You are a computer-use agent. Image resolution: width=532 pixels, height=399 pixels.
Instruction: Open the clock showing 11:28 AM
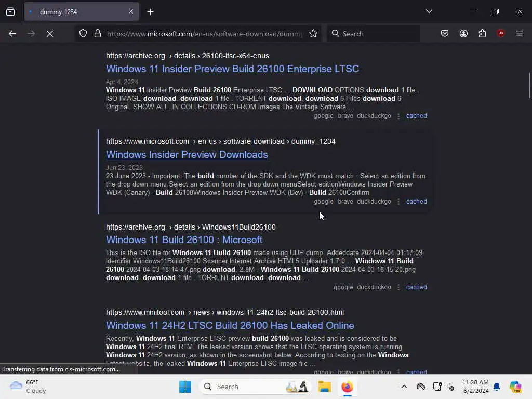(x=475, y=387)
